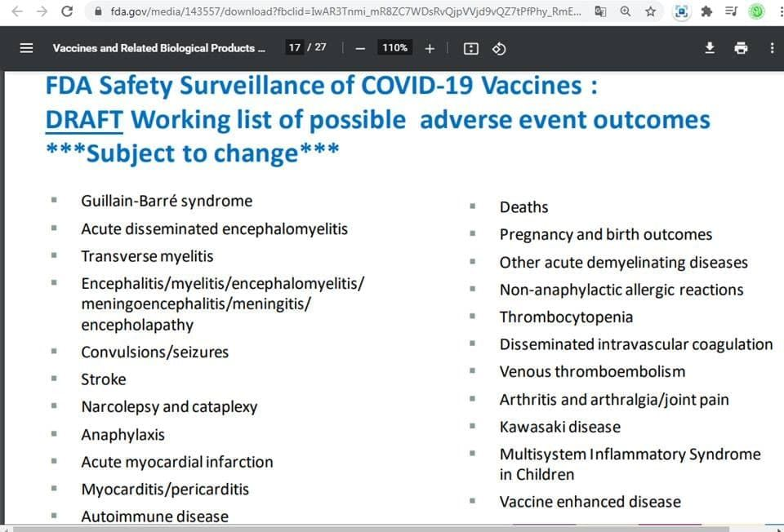Open the media control playlist icon

pyautogui.click(x=731, y=11)
